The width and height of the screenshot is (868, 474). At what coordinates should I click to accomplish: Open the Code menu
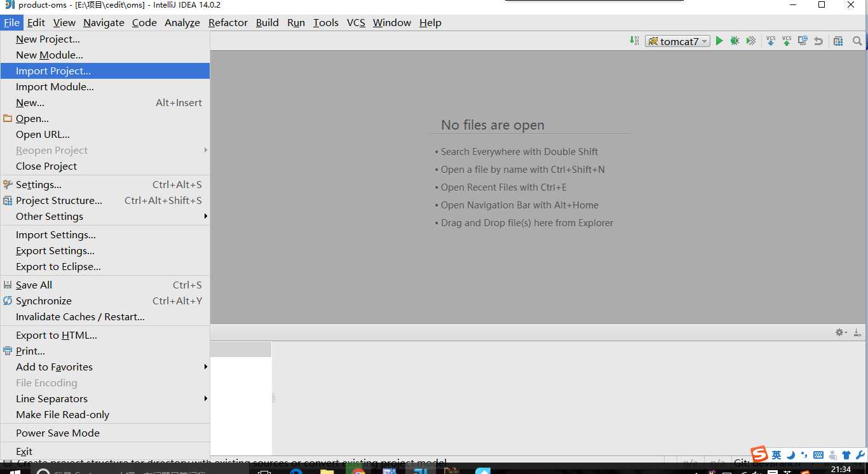[x=144, y=22]
